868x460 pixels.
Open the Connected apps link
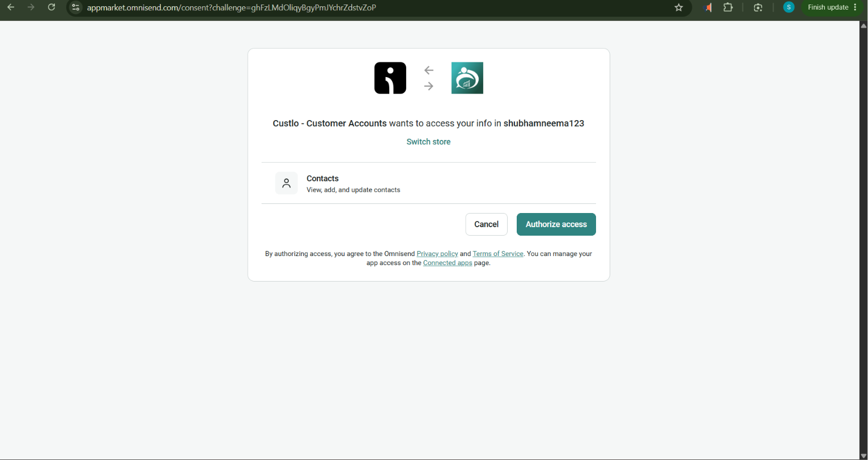[448, 263]
